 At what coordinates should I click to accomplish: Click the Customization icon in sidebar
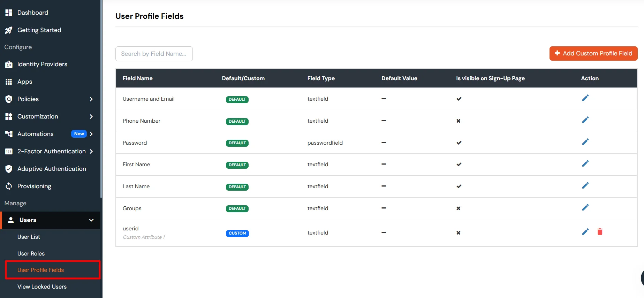click(9, 116)
